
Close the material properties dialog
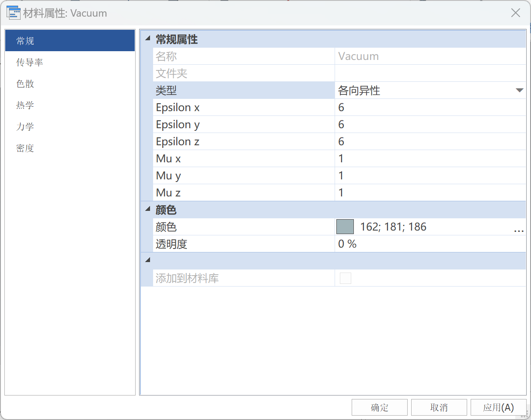(516, 13)
